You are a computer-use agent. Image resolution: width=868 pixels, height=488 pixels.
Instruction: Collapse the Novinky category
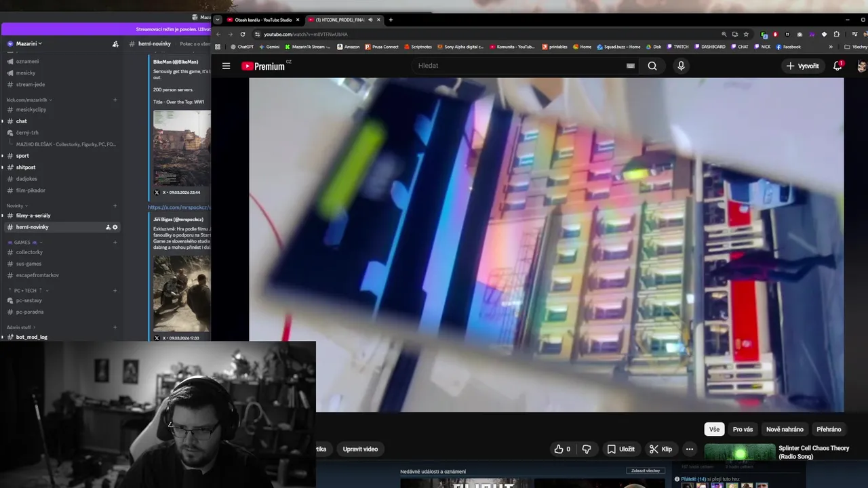(x=18, y=205)
